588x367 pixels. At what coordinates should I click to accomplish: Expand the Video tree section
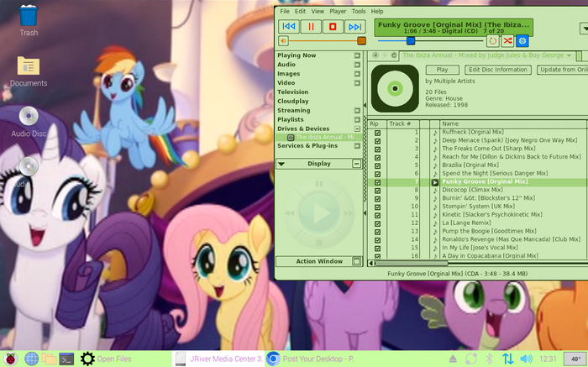357,83
